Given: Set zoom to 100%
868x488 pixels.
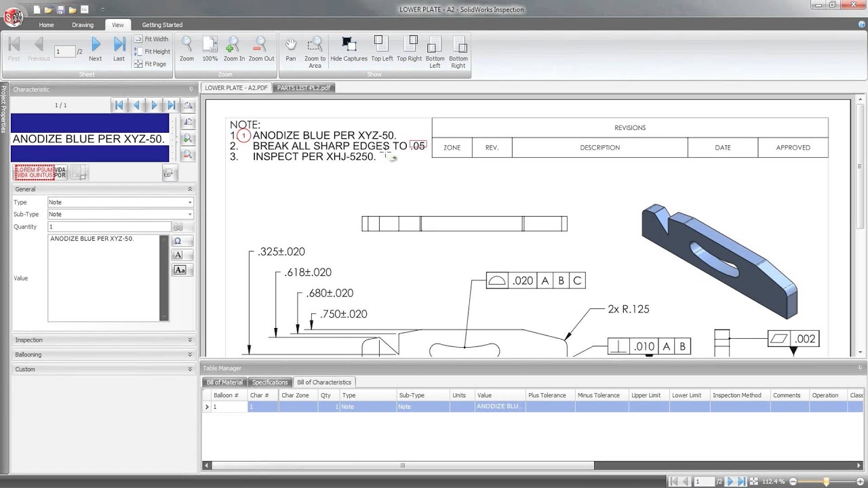Looking at the screenshot, I should (210, 49).
